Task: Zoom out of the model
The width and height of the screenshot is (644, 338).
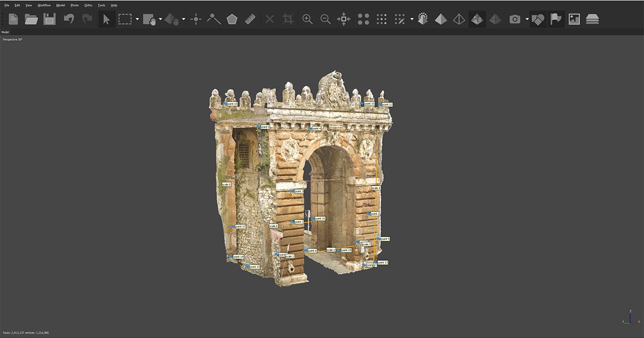Action: coord(325,19)
